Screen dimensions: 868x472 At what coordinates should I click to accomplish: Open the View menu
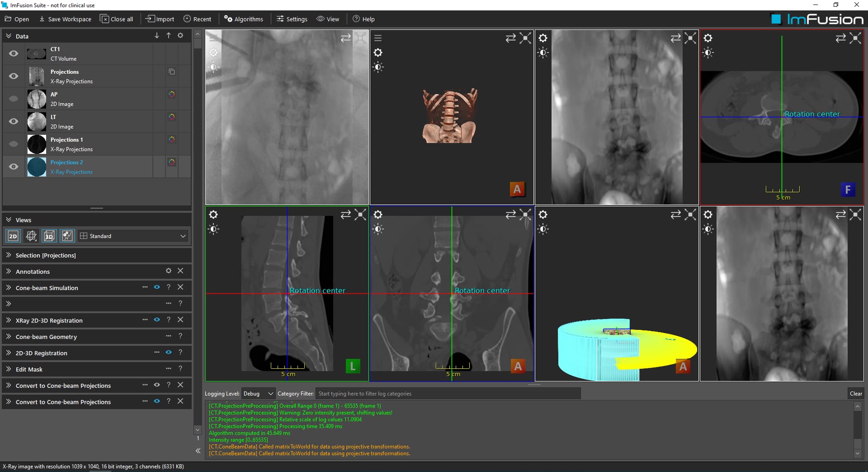(x=328, y=19)
